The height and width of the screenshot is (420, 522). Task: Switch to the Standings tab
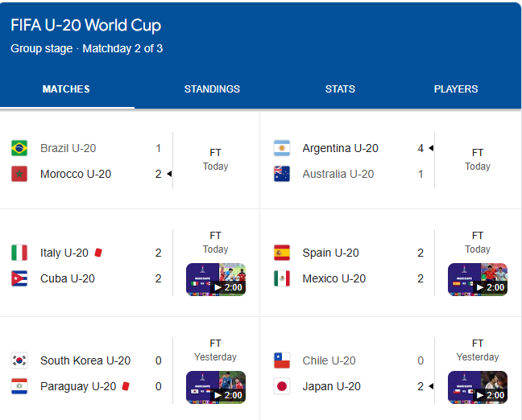(x=212, y=89)
